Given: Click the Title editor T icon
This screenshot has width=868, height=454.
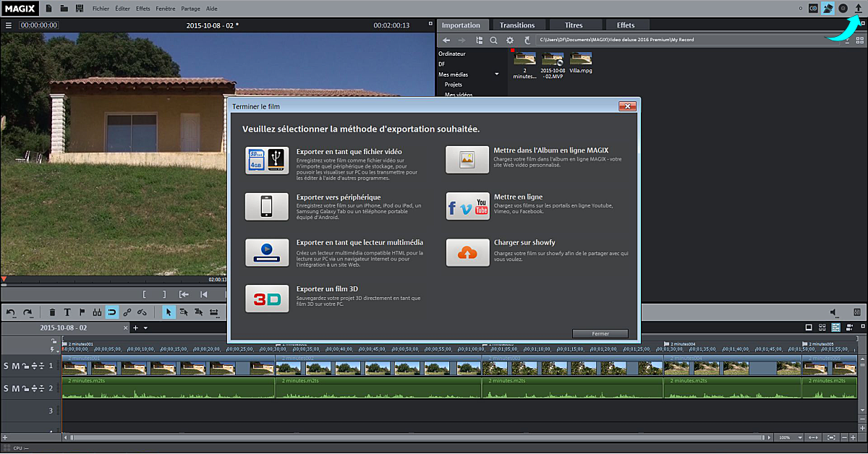Looking at the screenshot, I should pos(67,312).
